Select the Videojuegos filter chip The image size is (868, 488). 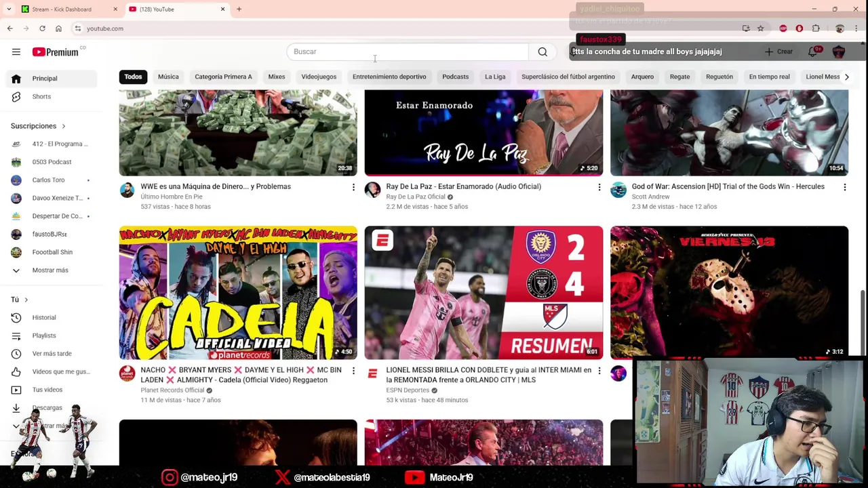point(319,77)
